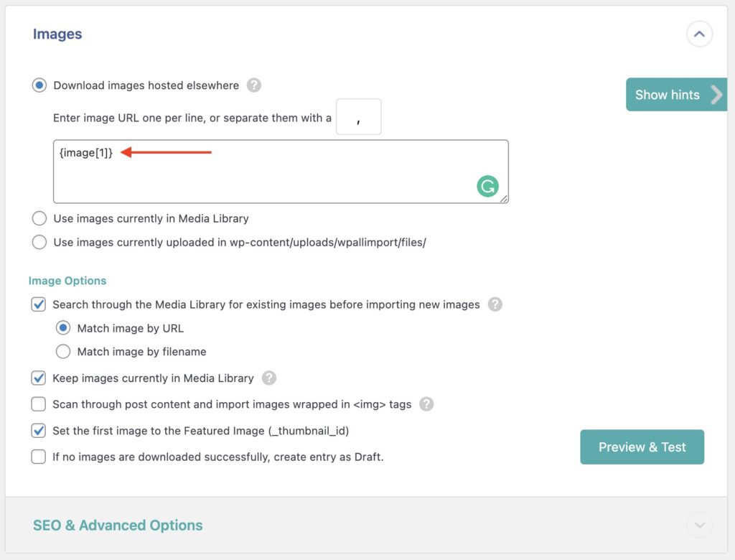The width and height of the screenshot is (735, 560).
Task: Click the Images section heading
Action: pyautogui.click(x=57, y=34)
